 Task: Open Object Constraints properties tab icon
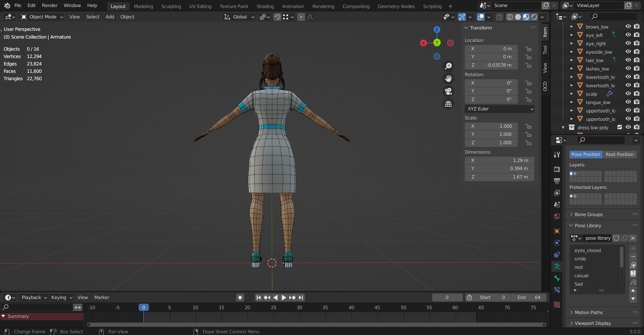[557, 254]
